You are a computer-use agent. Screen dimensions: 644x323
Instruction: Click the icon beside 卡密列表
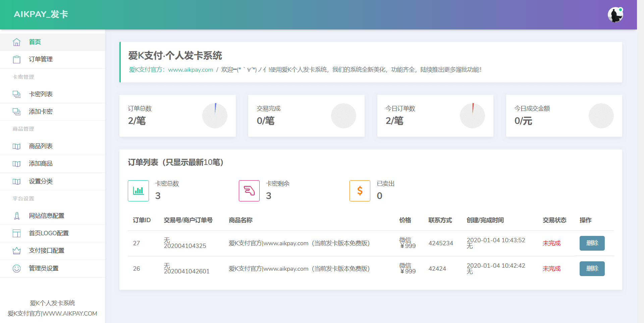point(16,94)
